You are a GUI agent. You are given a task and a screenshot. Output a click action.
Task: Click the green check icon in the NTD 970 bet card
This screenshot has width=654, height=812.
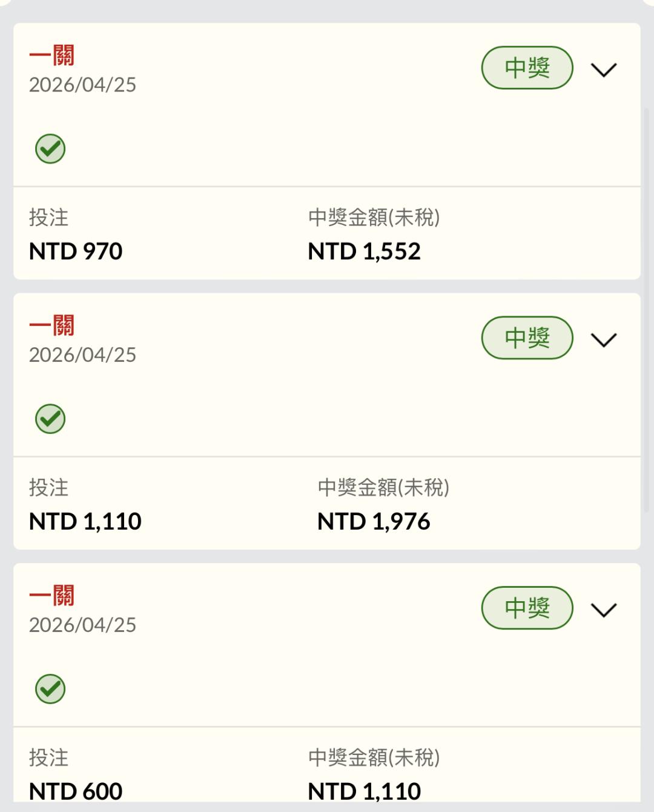pos(50,149)
